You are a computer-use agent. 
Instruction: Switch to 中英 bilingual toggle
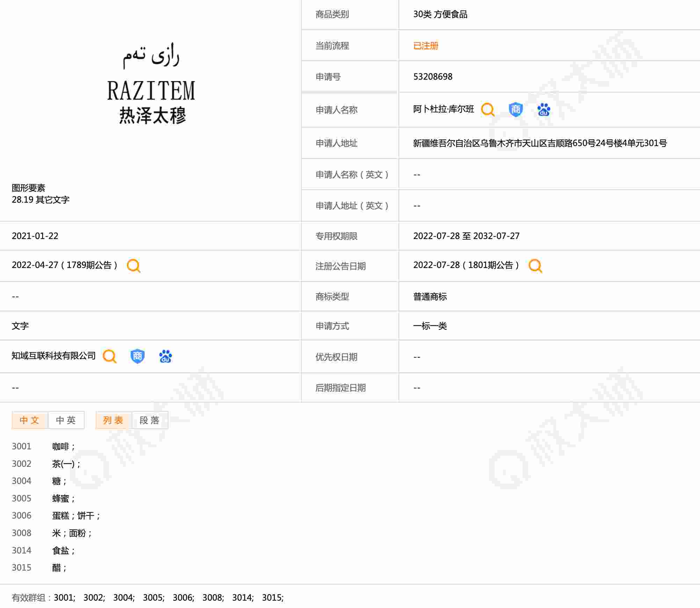click(66, 420)
